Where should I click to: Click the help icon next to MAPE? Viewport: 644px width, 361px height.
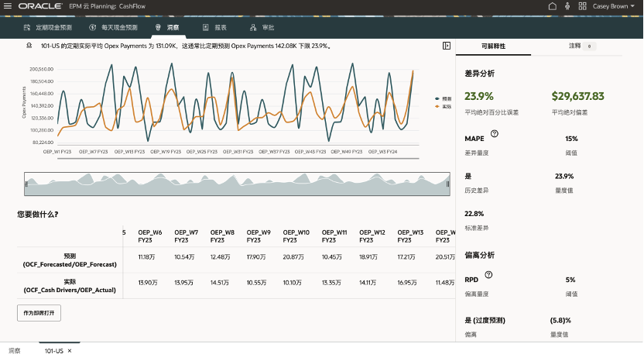tap(495, 134)
